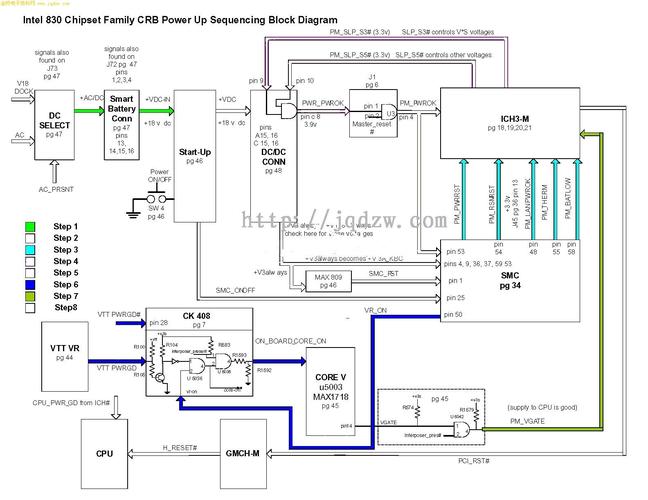
Task: Click the V18 DOCK input arrow
Action: (23, 99)
